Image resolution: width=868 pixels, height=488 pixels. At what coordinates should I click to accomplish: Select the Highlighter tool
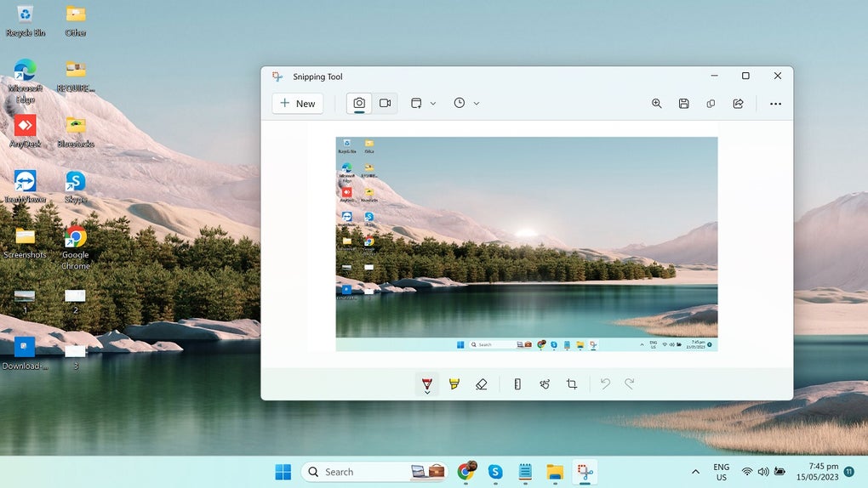pos(454,384)
